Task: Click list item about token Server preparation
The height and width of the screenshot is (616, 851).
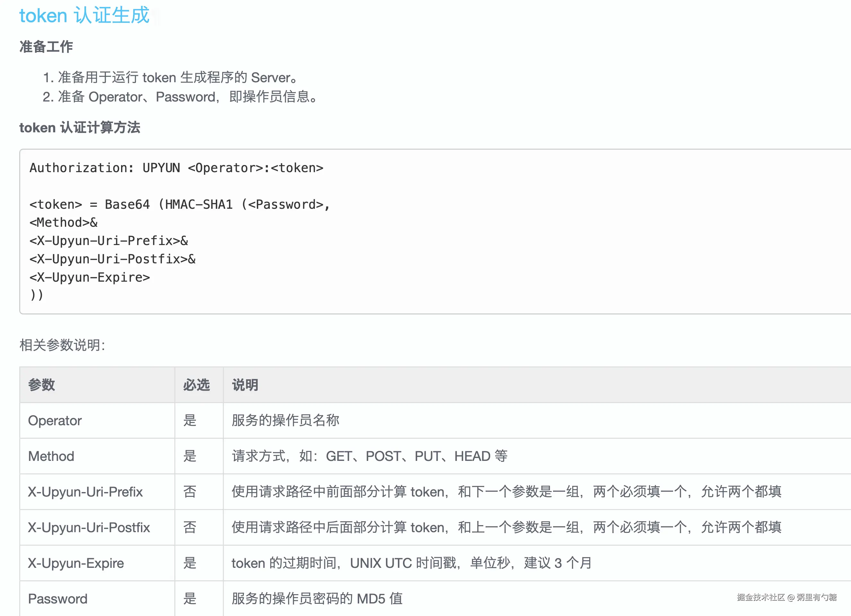Action: point(171,78)
